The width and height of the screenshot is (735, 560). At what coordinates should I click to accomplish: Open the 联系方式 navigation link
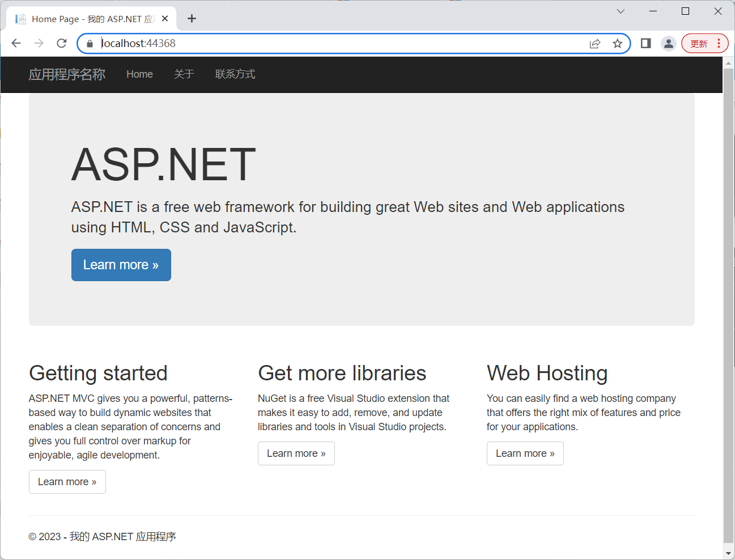click(x=235, y=74)
